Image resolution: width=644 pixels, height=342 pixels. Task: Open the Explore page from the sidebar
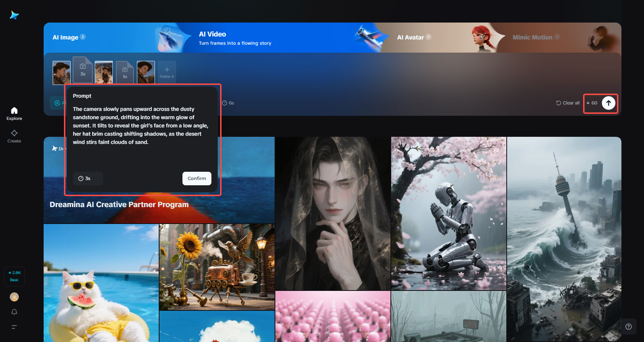(x=14, y=113)
